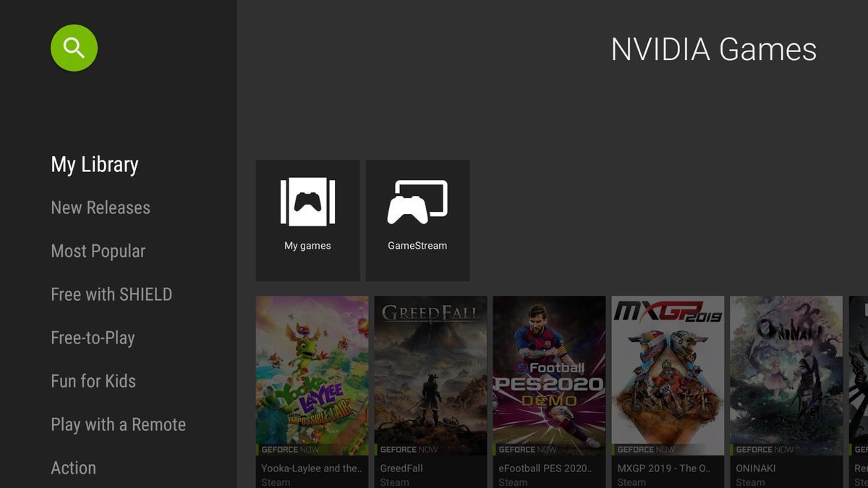Go to New Releases category
This screenshot has height=488, width=868.
tap(101, 207)
